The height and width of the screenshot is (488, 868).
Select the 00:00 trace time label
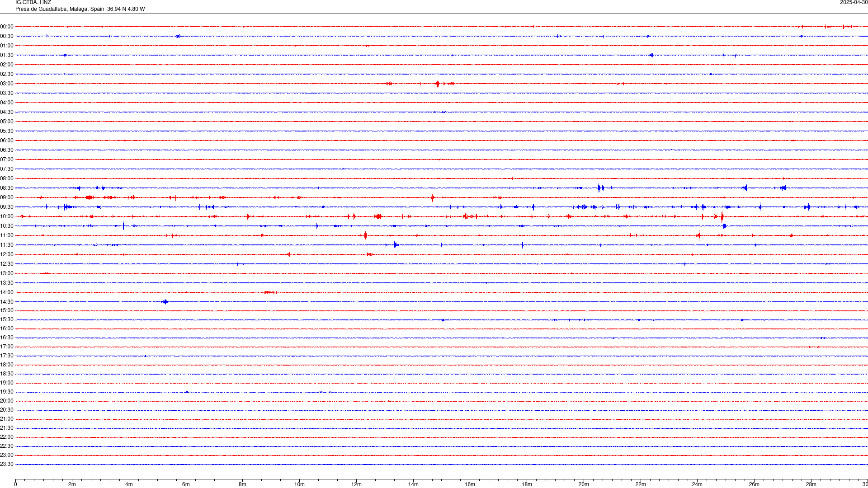click(7, 27)
